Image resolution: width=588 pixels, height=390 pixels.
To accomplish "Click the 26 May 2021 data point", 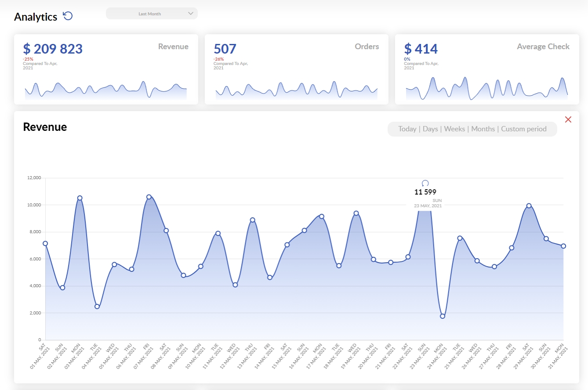I will pos(477,261).
